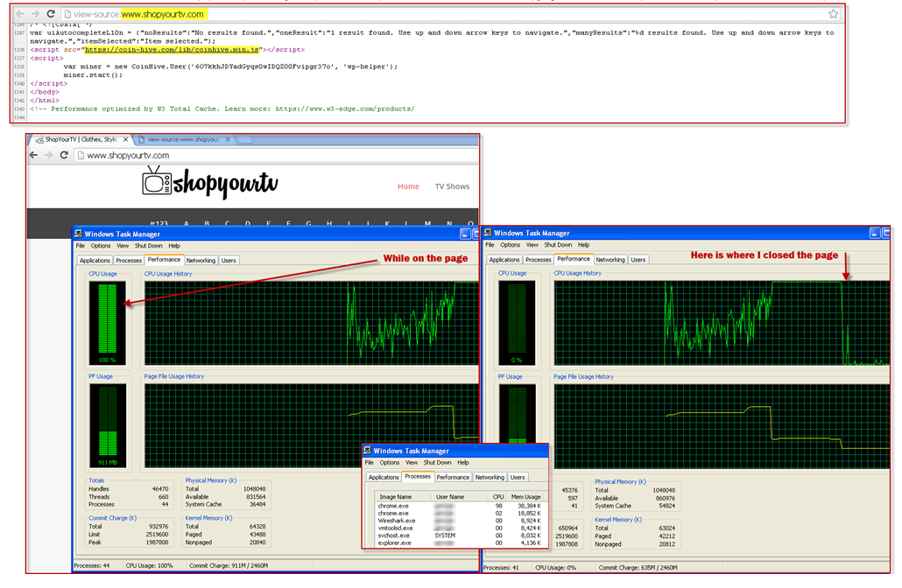Viewport: 902px width, 588px height.
Task: Minimize the left Task Manager window
Action: (465, 234)
